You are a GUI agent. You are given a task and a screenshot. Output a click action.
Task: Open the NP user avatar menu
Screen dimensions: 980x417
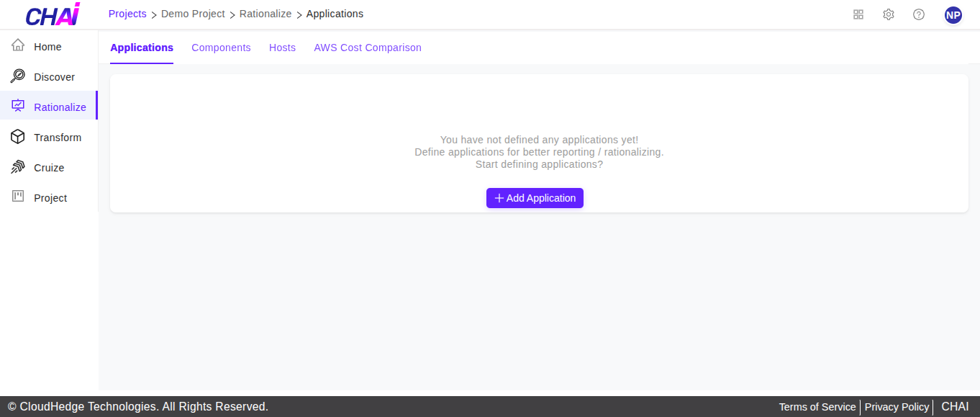click(x=953, y=15)
